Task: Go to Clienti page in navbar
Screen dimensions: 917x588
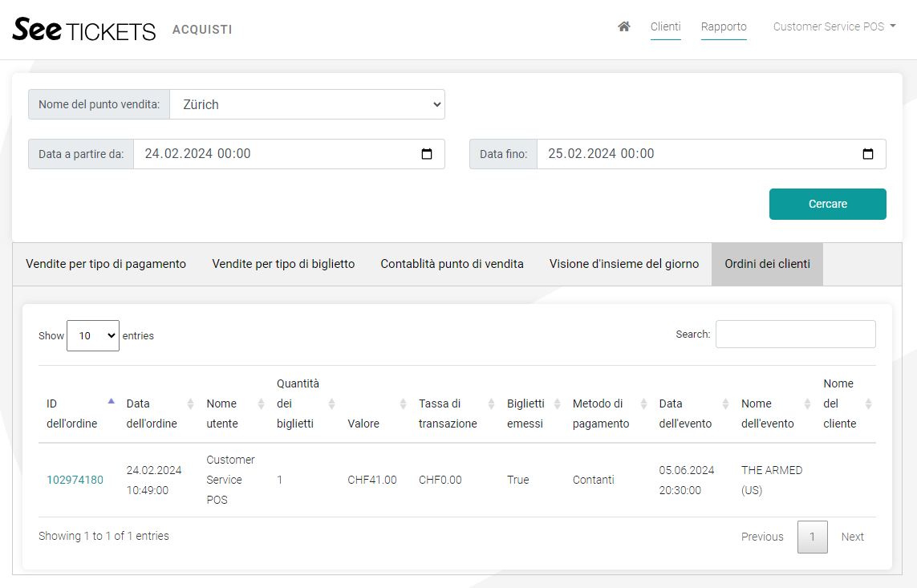Action: 665,26
